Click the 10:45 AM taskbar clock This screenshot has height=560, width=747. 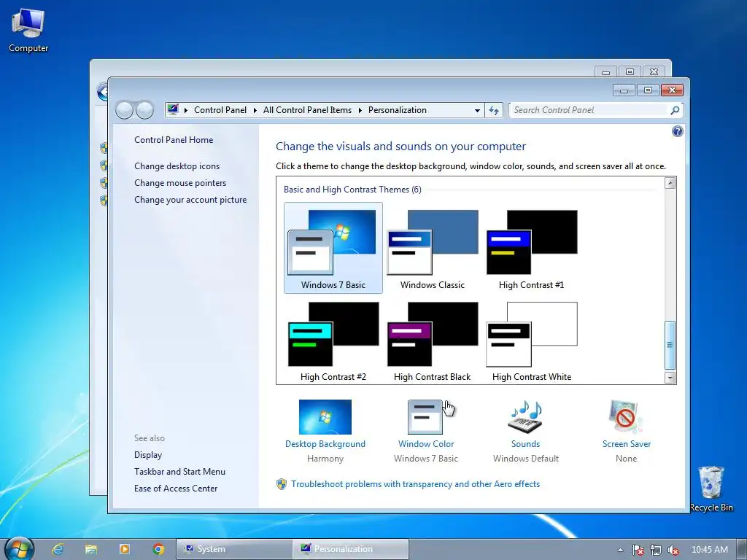(709, 550)
